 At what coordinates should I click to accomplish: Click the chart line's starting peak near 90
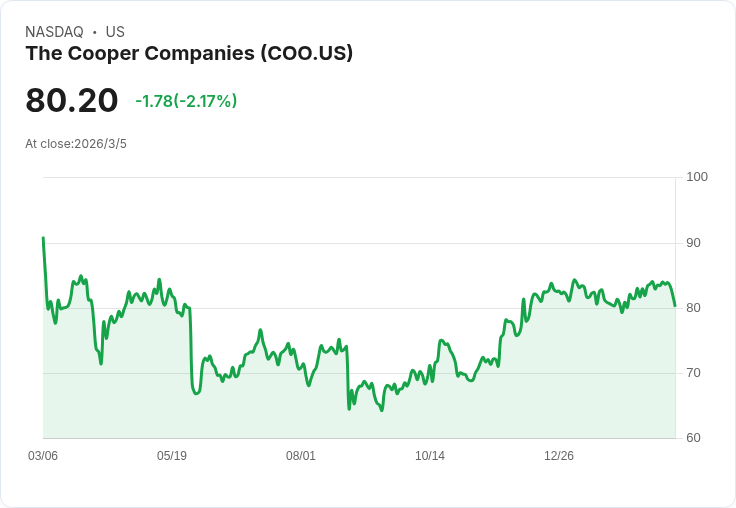[x=43, y=238]
